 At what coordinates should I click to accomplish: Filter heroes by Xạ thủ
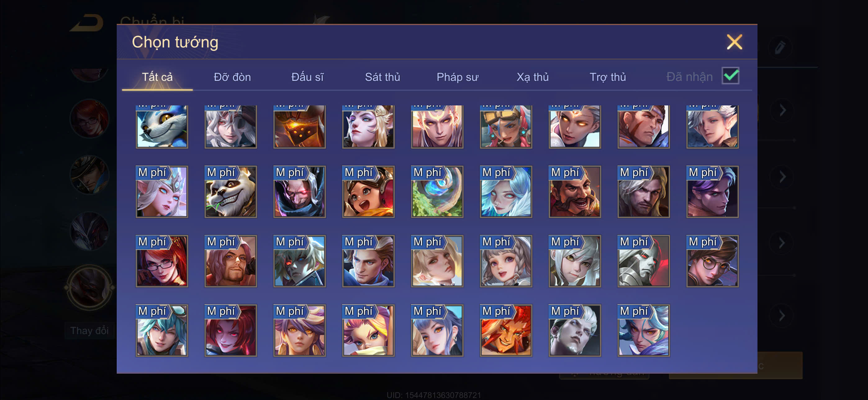coord(532,77)
